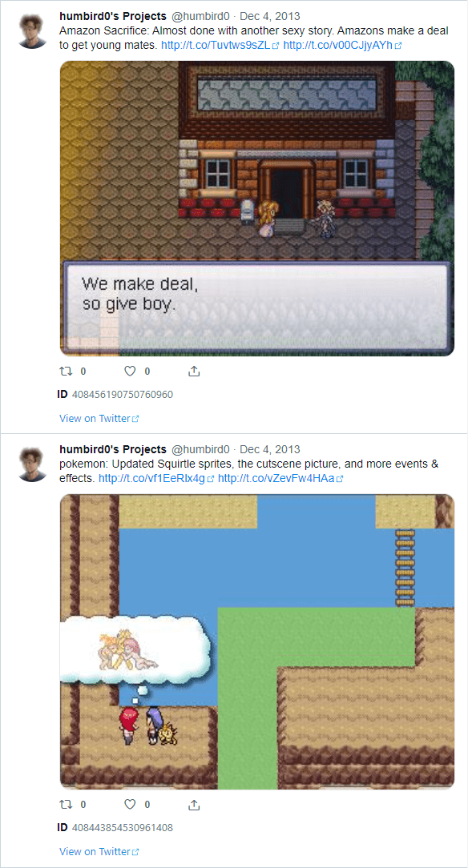Open profile avatar on second tweet
The height and width of the screenshot is (868, 468).
[33, 464]
